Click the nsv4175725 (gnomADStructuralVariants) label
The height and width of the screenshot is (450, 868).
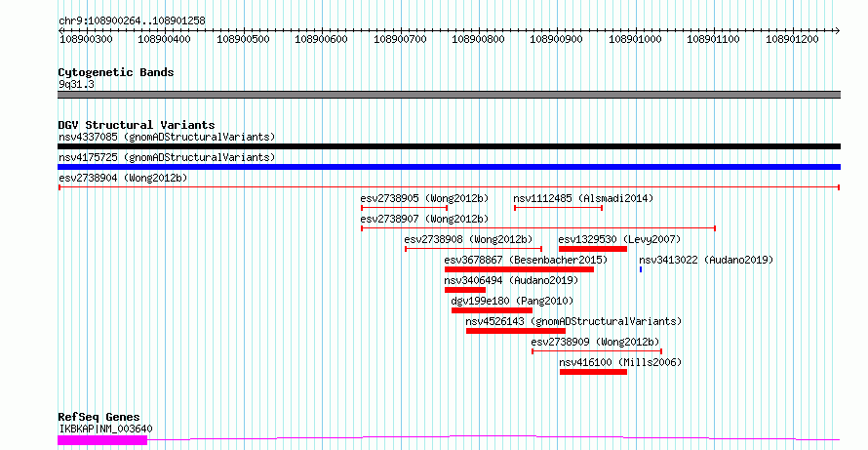click(x=167, y=157)
